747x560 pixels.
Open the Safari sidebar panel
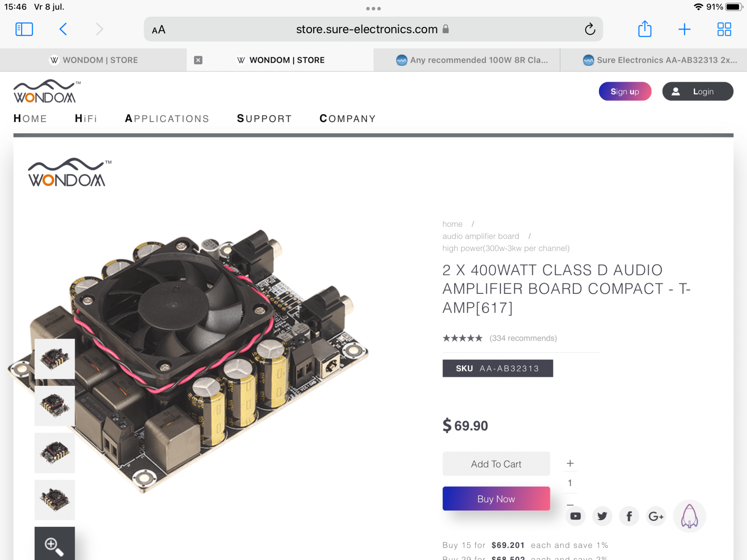tap(24, 29)
